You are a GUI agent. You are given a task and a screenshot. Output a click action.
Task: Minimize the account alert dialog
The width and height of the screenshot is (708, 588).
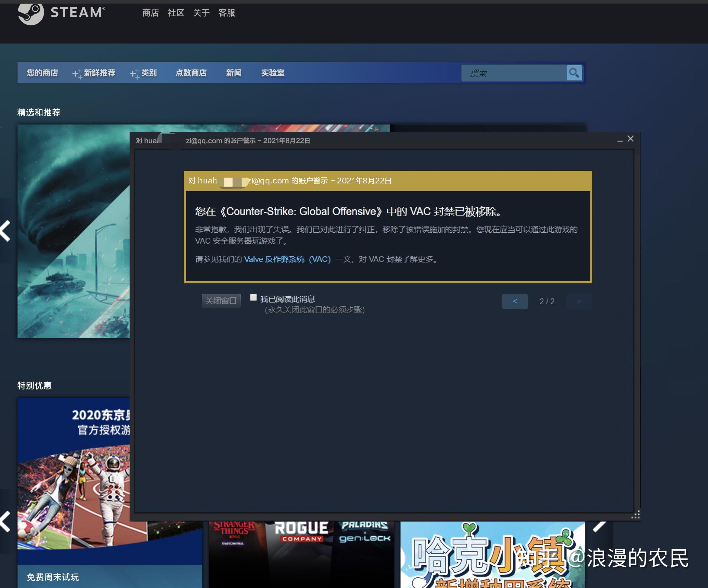pos(620,140)
